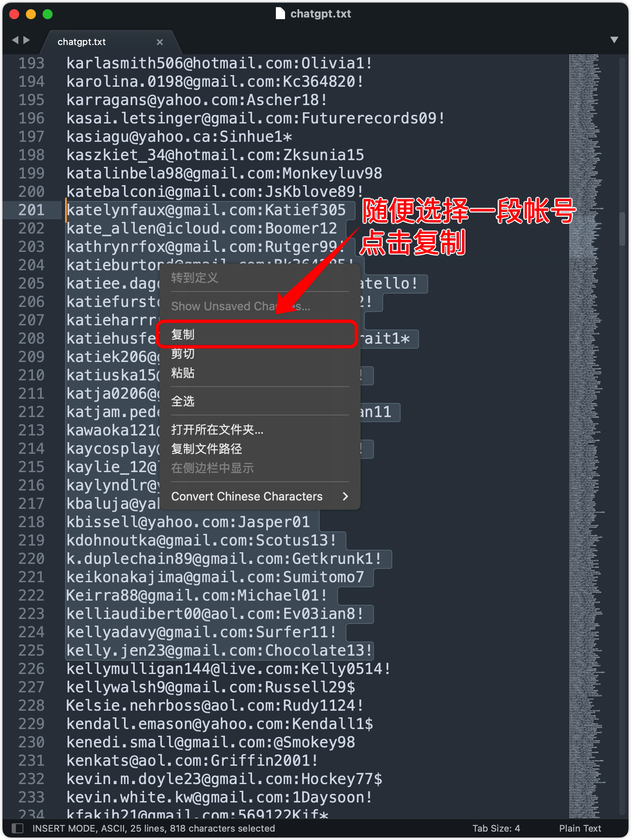Toggle the sidebar icon in status bar
Viewport: 631px width, 840px height.
tap(18, 828)
